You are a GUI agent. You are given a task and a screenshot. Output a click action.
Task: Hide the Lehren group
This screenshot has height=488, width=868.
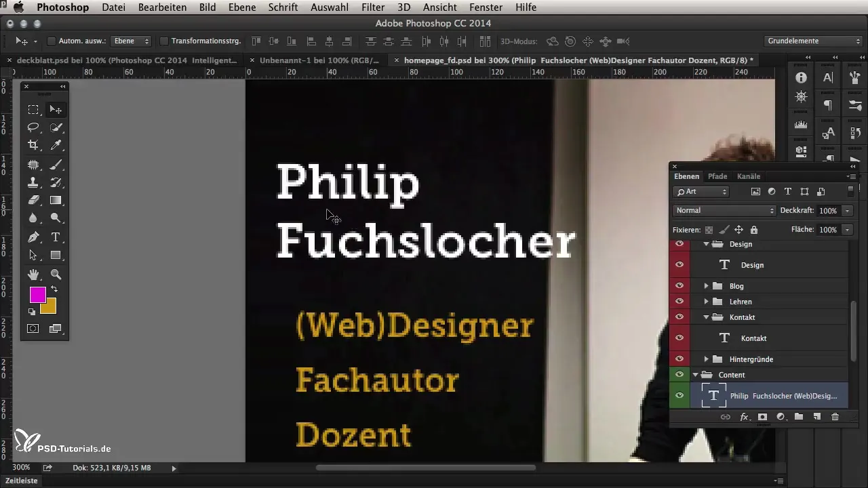tap(679, 302)
